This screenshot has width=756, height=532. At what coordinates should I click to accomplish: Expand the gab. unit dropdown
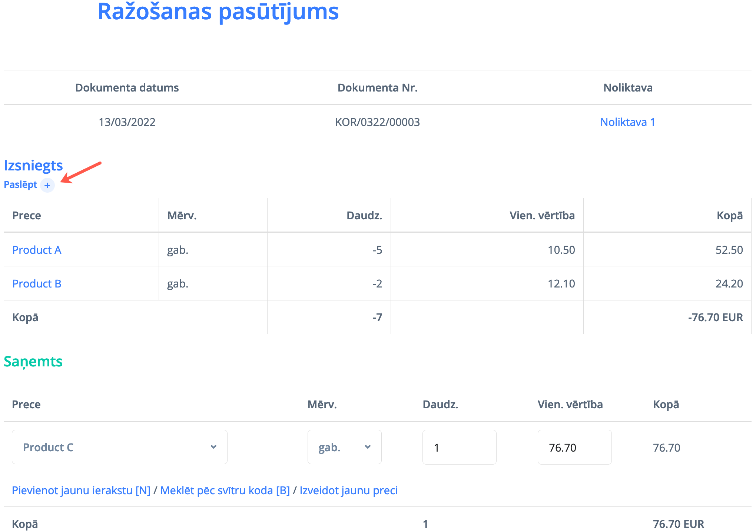(344, 447)
